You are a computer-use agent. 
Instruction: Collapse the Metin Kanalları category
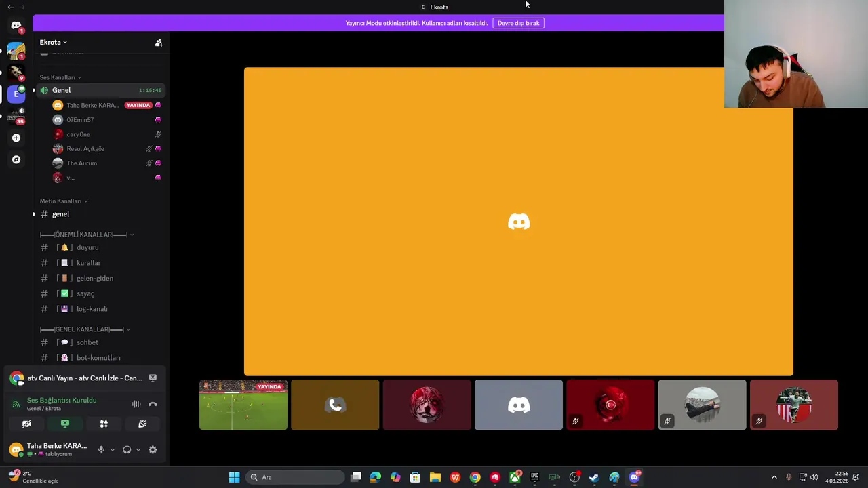pos(63,201)
